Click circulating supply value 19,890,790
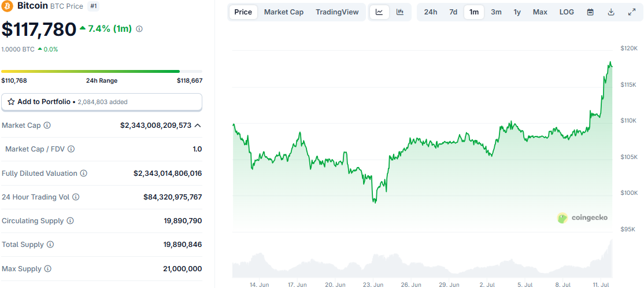Screen dimensions: 644x288 point(183,221)
